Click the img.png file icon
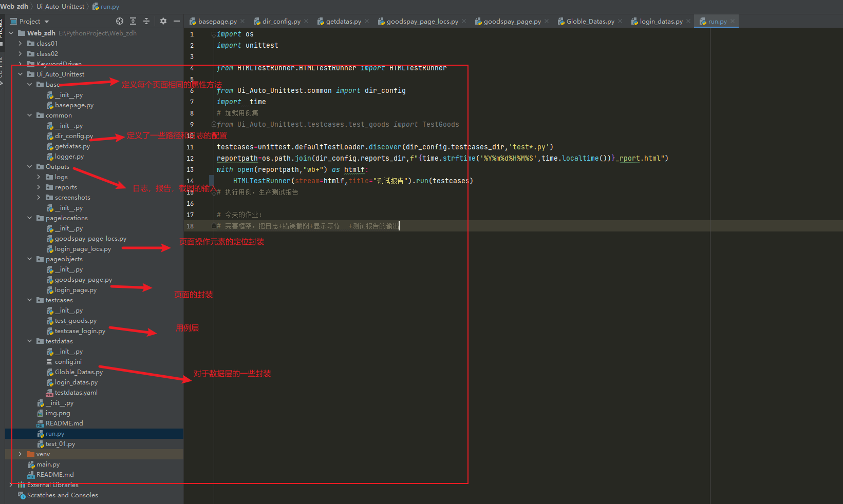Viewport: 843px width, 504px height. [41, 413]
